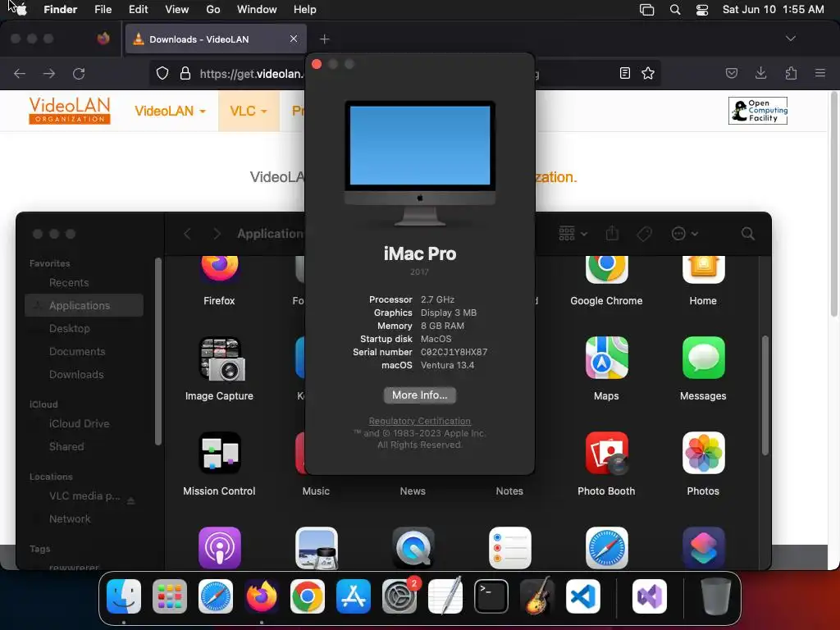Screen dimensions: 840x630
Task: Toggle Firefox reader view icon
Action: 624,73
